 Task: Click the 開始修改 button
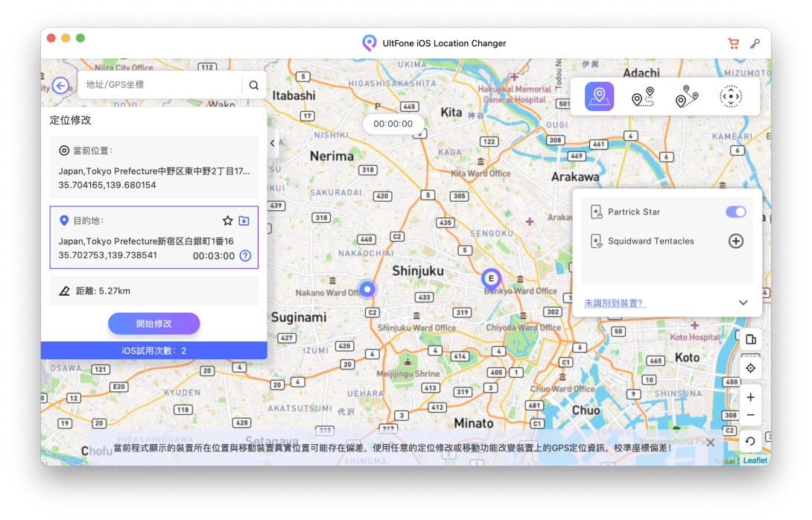(x=153, y=323)
